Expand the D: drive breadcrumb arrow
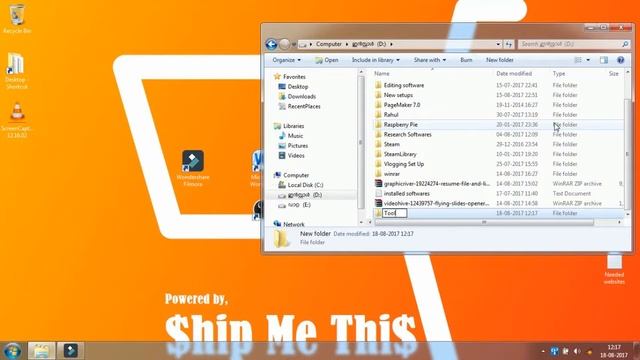 pyautogui.click(x=391, y=44)
